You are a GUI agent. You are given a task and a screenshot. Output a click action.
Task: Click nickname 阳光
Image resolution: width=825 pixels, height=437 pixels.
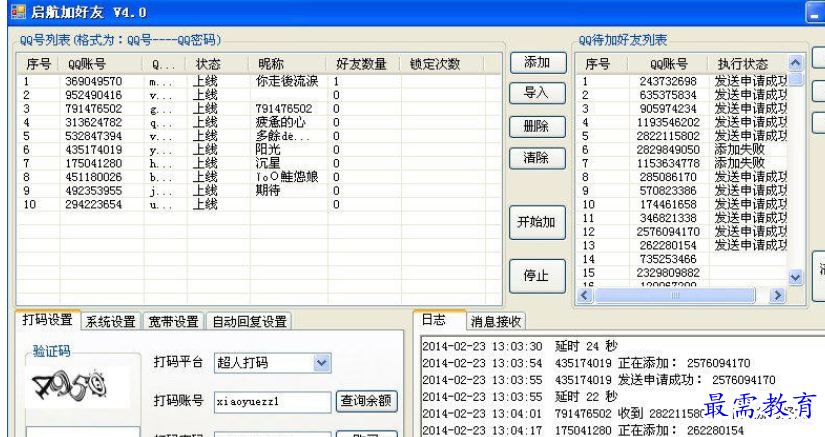click(268, 150)
